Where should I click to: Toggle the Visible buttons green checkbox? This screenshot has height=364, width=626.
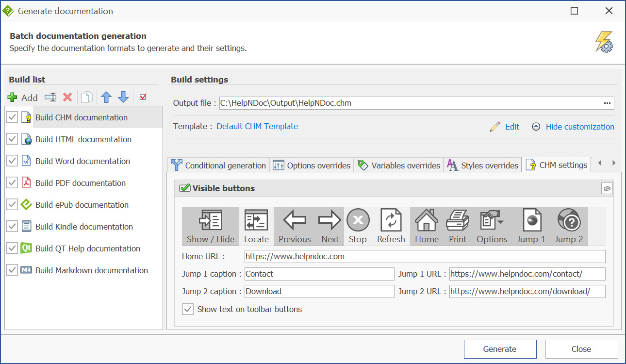[184, 188]
